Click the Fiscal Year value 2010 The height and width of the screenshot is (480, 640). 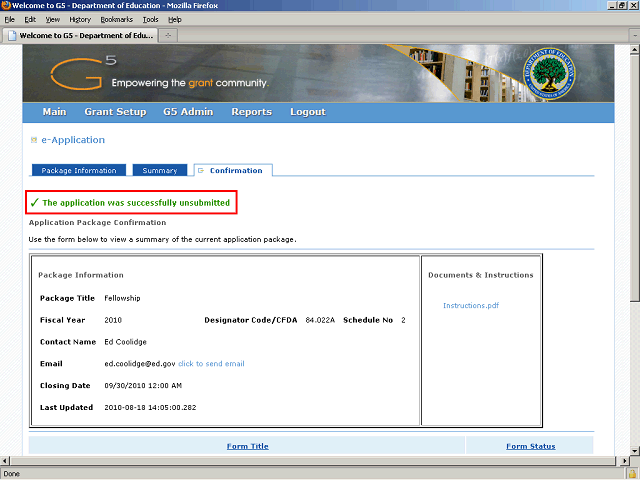(x=113, y=320)
